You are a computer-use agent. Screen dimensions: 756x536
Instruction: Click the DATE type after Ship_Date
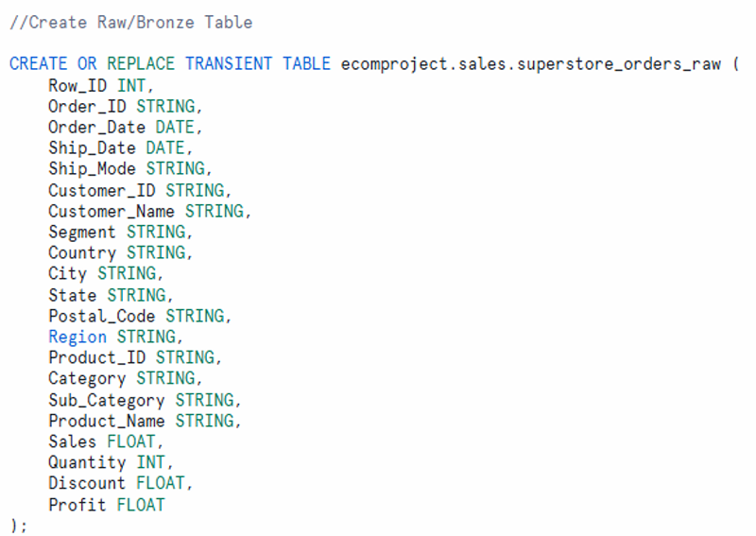click(x=165, y=147)
